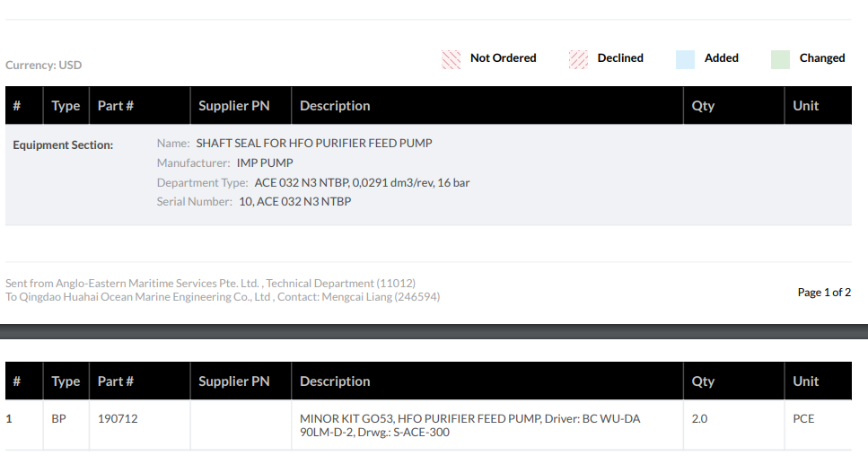Select the IMP PUMP manufacturer text
Screen dimensions: 868x473
pos(265,162)
